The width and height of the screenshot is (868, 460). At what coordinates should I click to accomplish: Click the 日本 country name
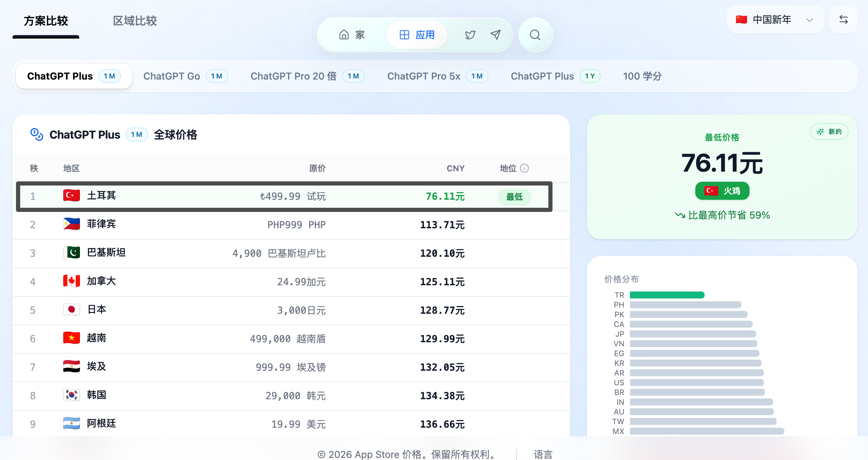point(97,309)
